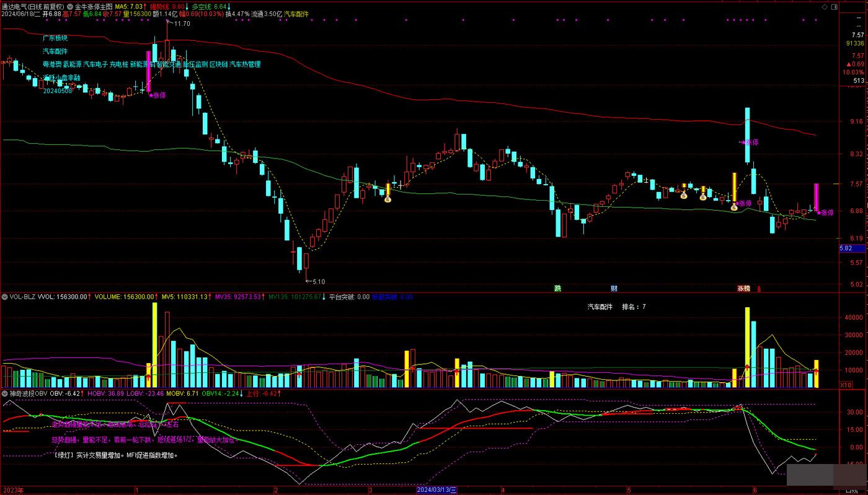Click the 【绿灯】实计交易量增加 message text

(x=115, y=455)
